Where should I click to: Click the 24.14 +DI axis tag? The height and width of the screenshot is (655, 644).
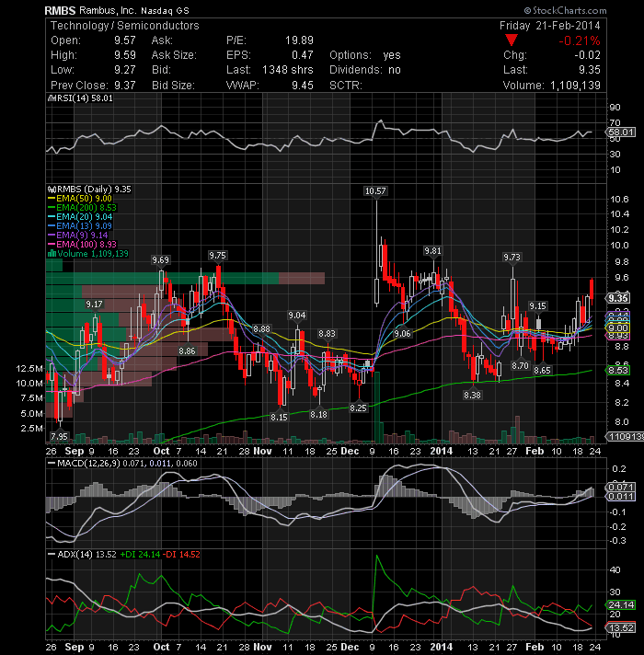point(621,604)
